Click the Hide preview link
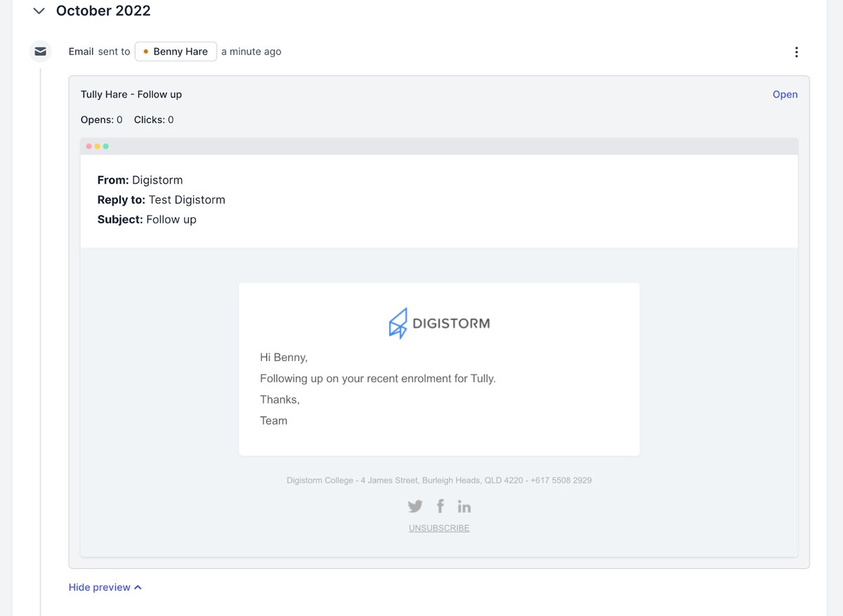This screenshot has width=843, height=616. tap(105, 587)
